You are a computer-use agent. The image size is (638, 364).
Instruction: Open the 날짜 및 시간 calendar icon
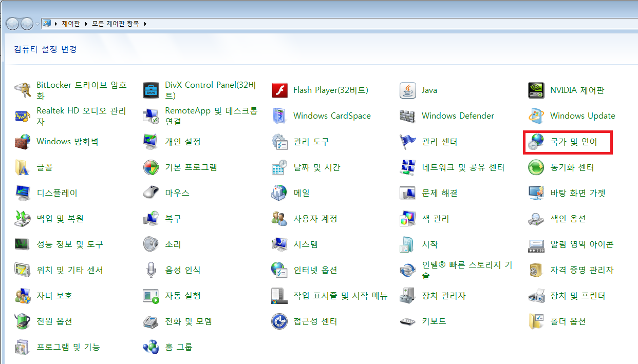[279, 167]
